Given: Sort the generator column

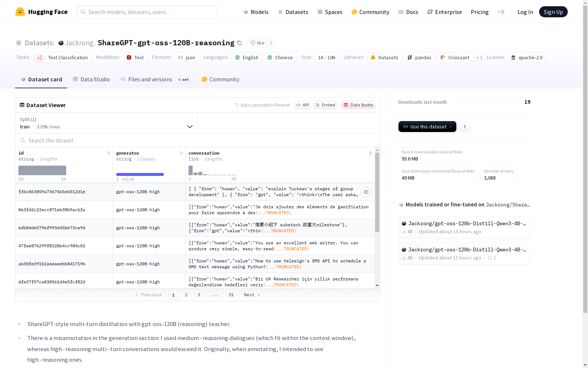Looking at the screenshot, I should point(181,153).
